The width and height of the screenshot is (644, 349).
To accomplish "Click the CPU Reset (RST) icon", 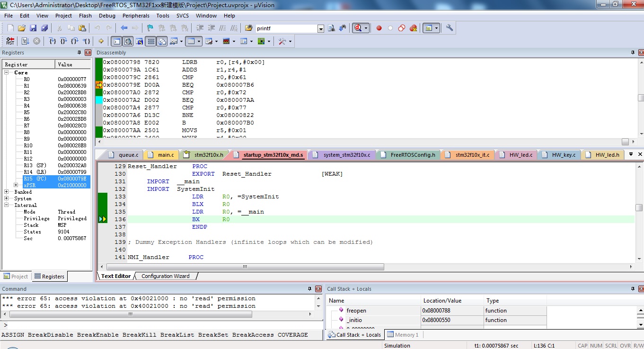I will (10, 41).
